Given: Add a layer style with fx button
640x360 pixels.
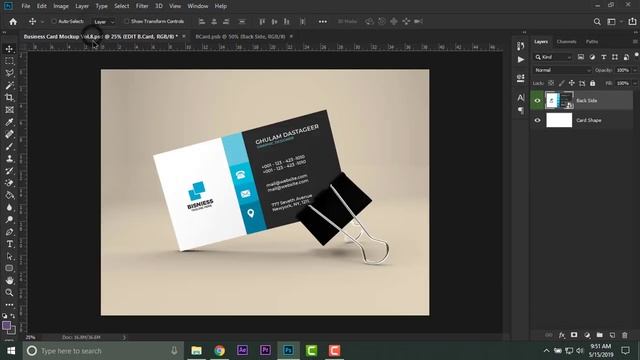Looking at the screenshot, I should click(562, 335).
